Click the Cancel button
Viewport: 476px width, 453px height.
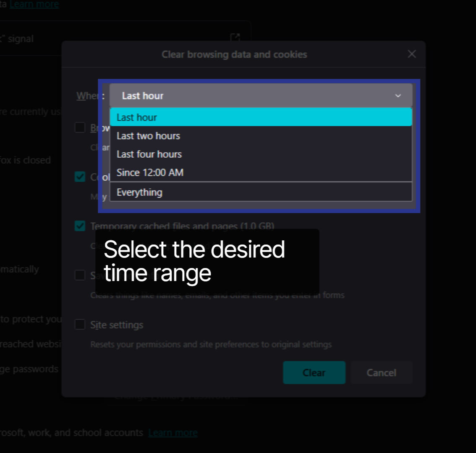tap(381, 372)
